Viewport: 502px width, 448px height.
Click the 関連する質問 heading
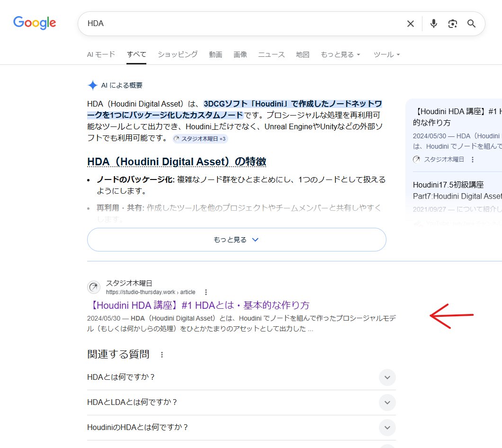point(118,354)
